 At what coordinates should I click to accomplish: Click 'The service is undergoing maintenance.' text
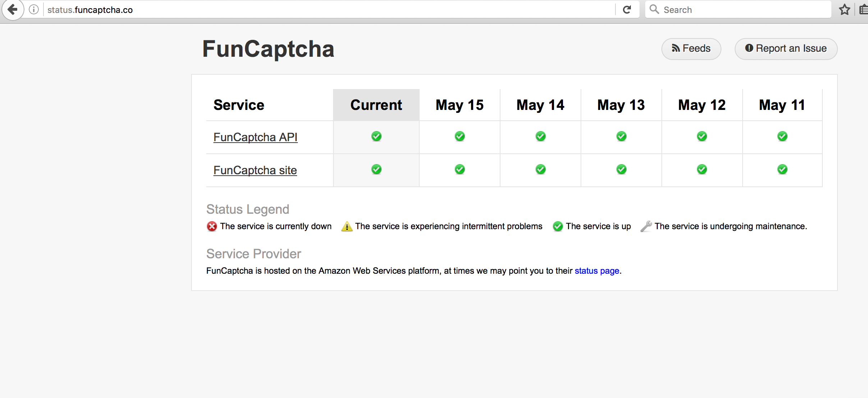[x=731, y=226]
